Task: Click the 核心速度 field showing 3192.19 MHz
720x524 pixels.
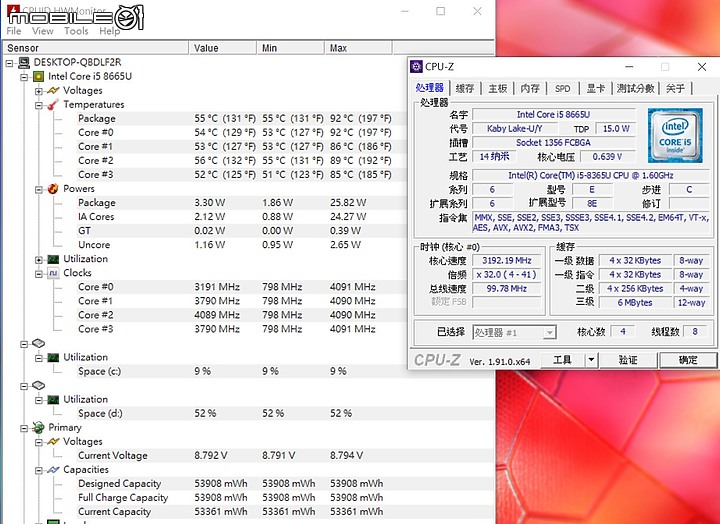Action: [x=506, y=261]
